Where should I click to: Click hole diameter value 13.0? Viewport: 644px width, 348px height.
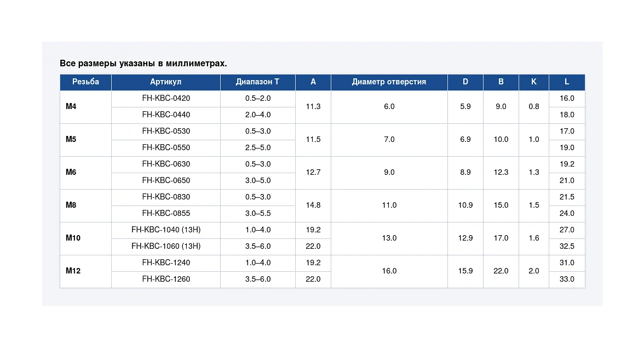tap(389, 238)
